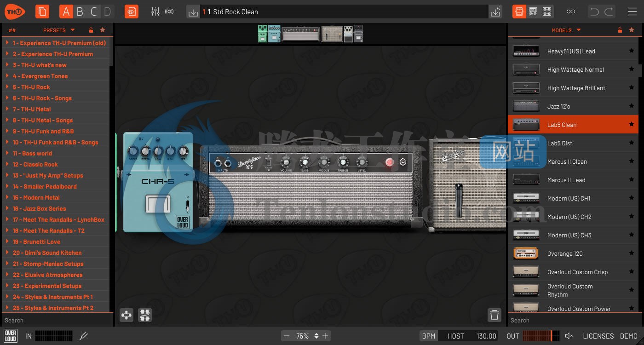Click the live mode broadcast icon
Screen dimensions: 644x345
pyautogui.click(x=169, y=11)
